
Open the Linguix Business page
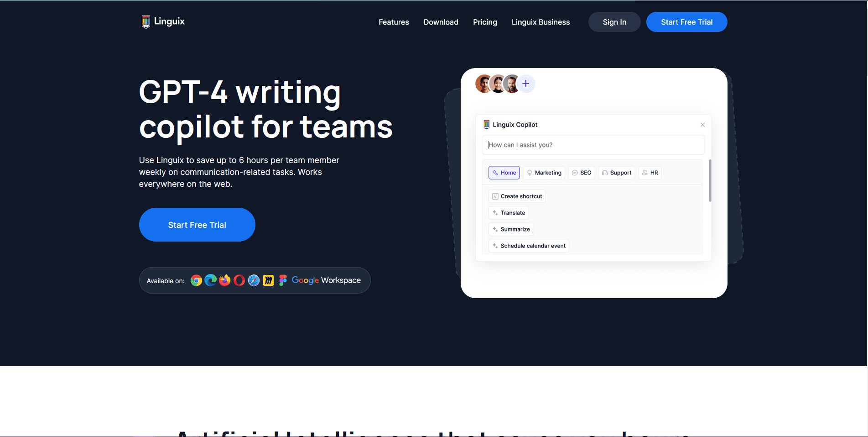tap(541, 22)
